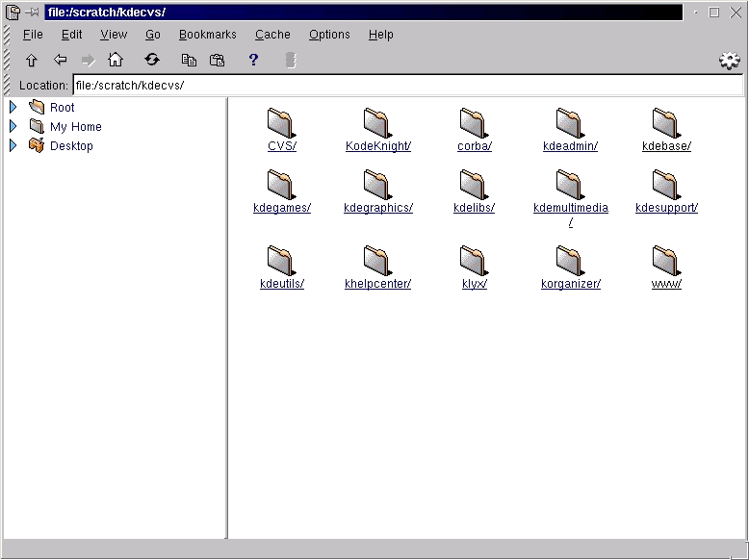Toggle the sticky pin in title bar

coord(32,13)
